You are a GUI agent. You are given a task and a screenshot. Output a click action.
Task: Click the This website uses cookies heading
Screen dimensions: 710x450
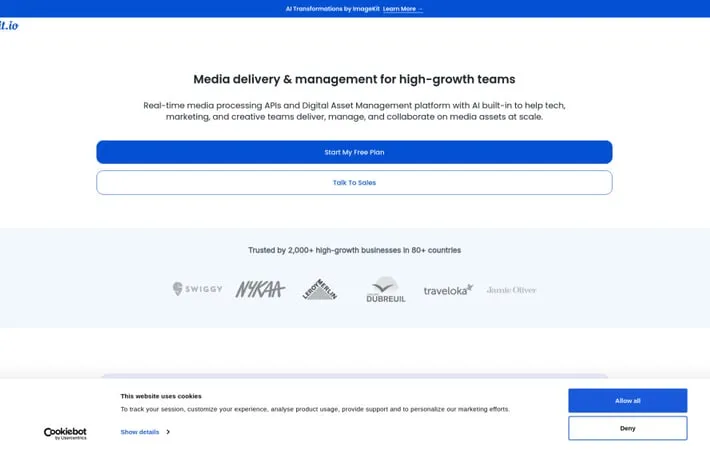click(x=161, y=396)
